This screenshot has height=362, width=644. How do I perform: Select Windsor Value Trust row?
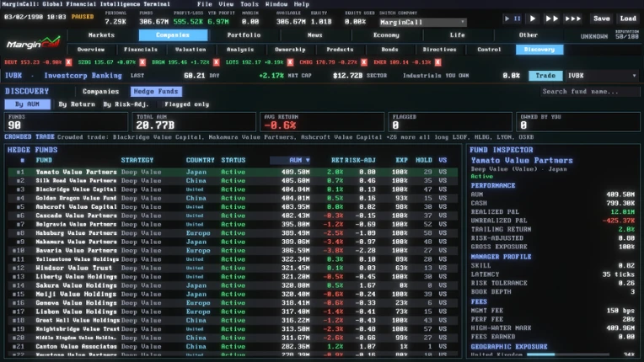click(x=233, y=268)
